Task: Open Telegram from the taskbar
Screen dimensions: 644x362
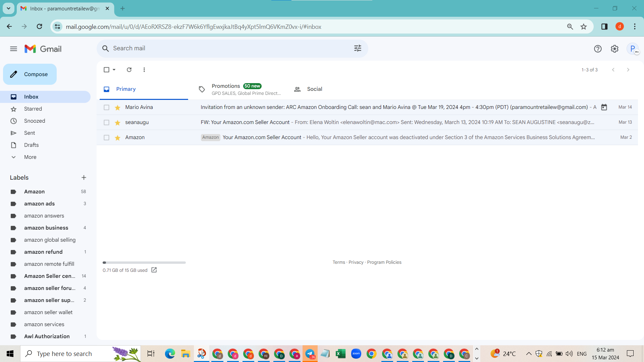Action: coord(310,354)
